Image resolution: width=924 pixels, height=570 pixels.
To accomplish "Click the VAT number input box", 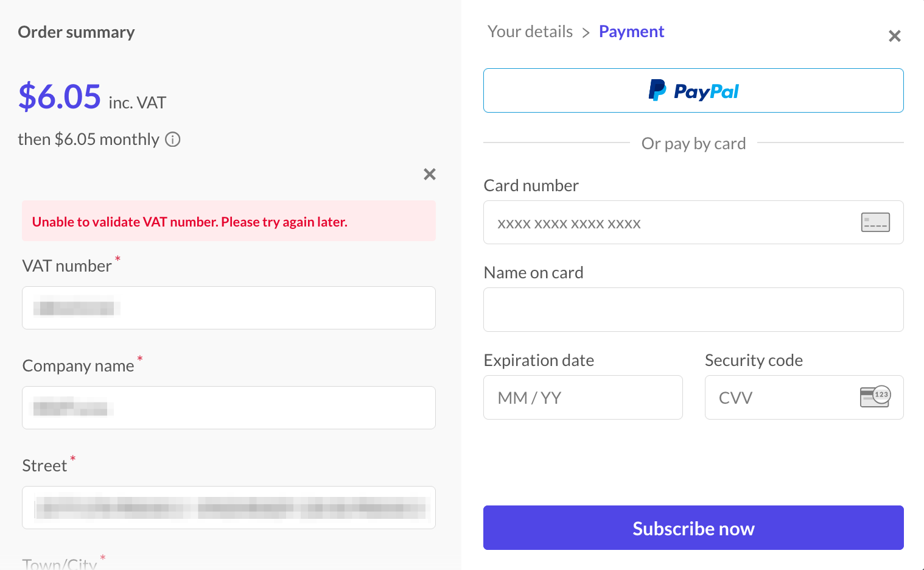I will pyautogui.click(x=229, y=308).
